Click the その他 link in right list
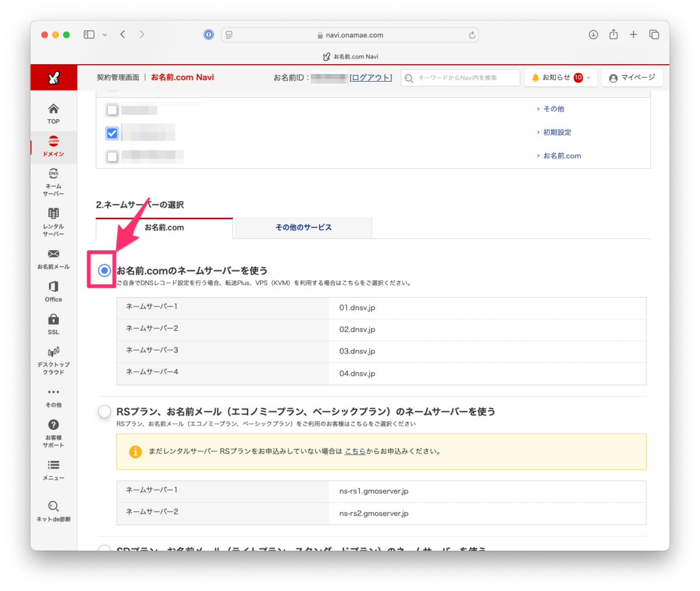The image size is (700, 591). click(554, 109)
